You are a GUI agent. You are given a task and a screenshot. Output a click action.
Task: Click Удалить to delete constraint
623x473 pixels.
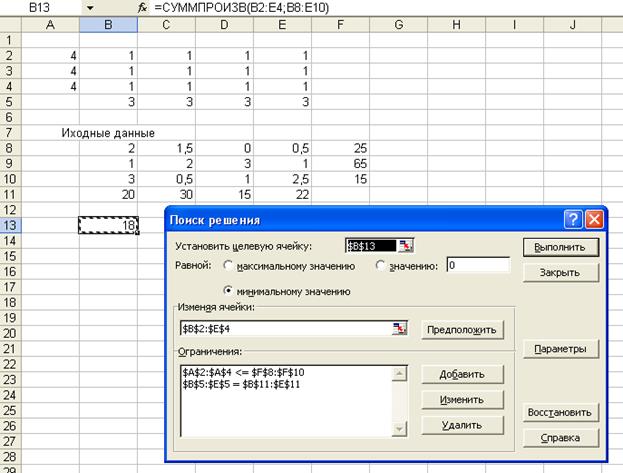pyautogui.click(x=462, y=425)
